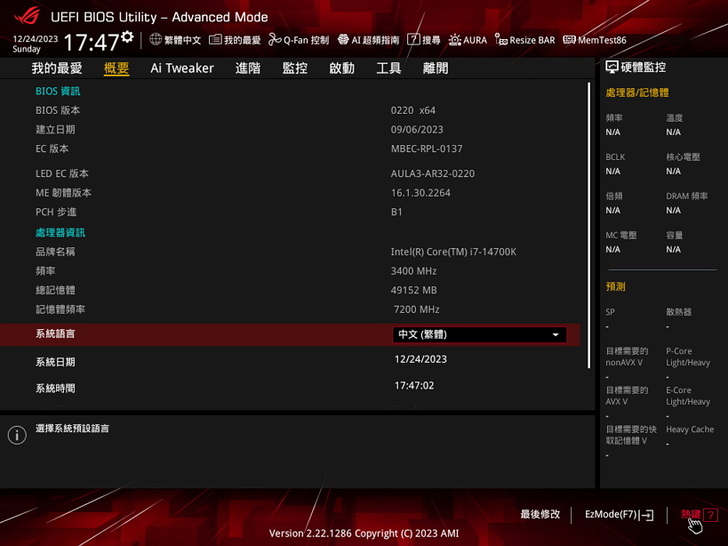
Task: Open the Ai Tweaker tab
Action: point(182,68)
